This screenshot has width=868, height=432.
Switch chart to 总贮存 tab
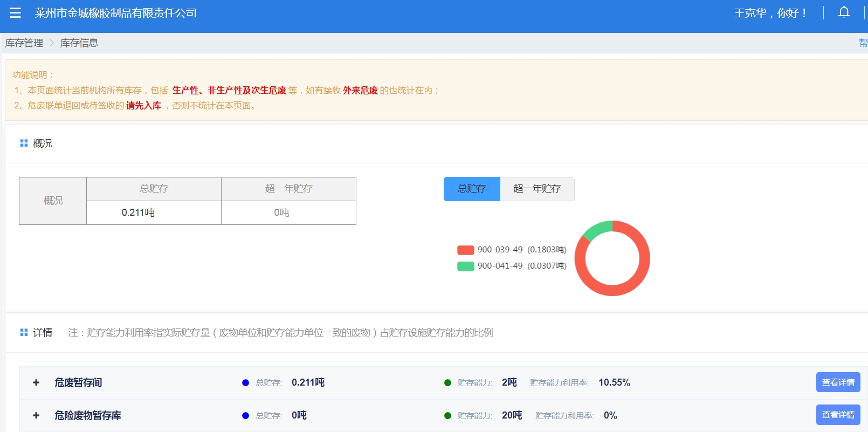472,189
